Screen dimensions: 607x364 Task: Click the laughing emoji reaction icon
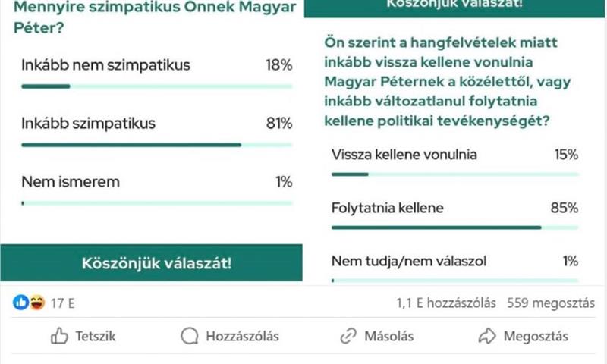pos(37,303)
